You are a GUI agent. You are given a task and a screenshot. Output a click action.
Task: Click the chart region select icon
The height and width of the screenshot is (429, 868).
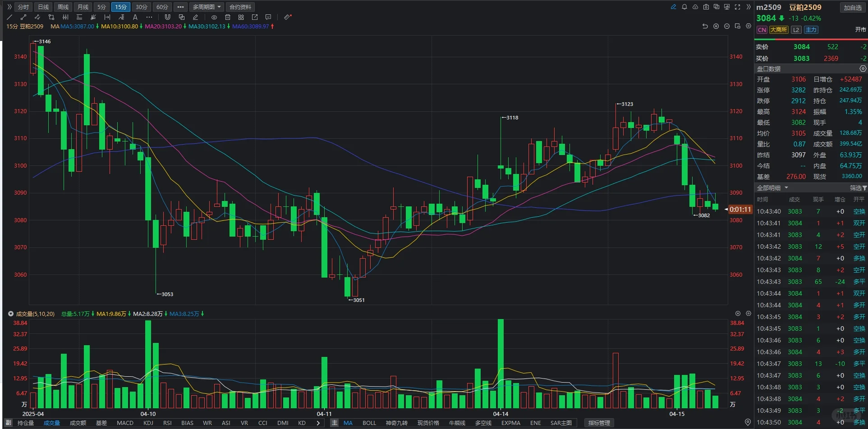coord(738,26)
